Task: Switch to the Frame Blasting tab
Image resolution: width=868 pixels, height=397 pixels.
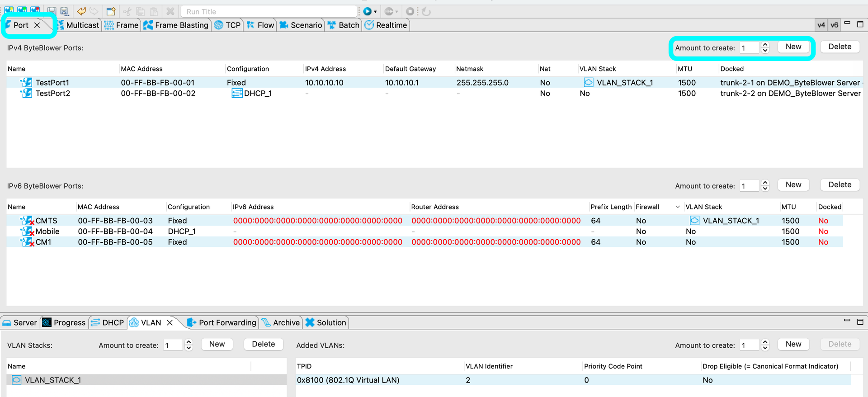Action: click(x=176, y=25)
